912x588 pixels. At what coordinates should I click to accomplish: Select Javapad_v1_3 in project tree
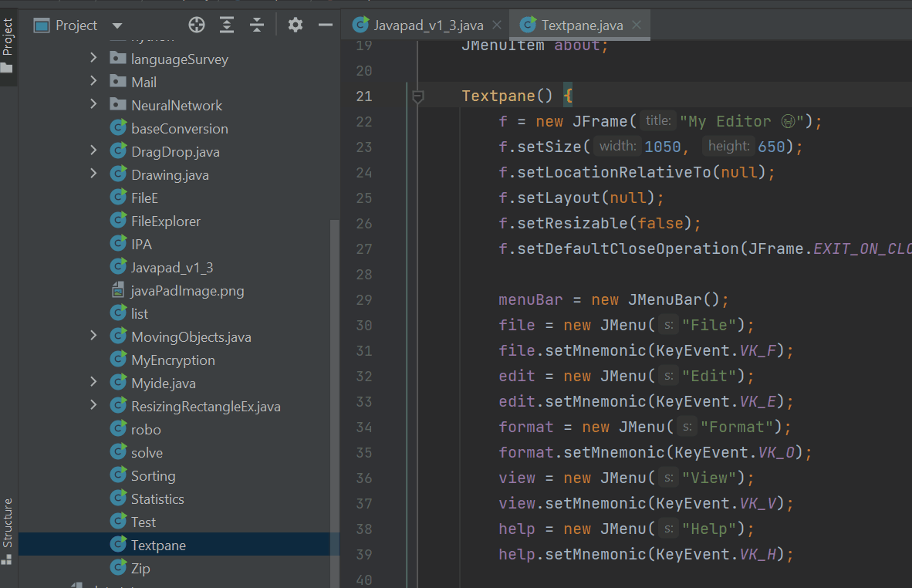point(172,268)
